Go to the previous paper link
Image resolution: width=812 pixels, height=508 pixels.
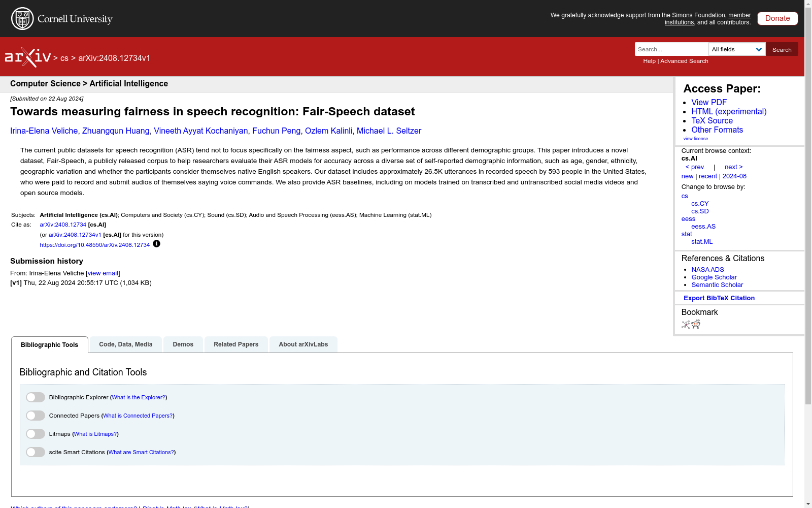(x=695, y=167)
